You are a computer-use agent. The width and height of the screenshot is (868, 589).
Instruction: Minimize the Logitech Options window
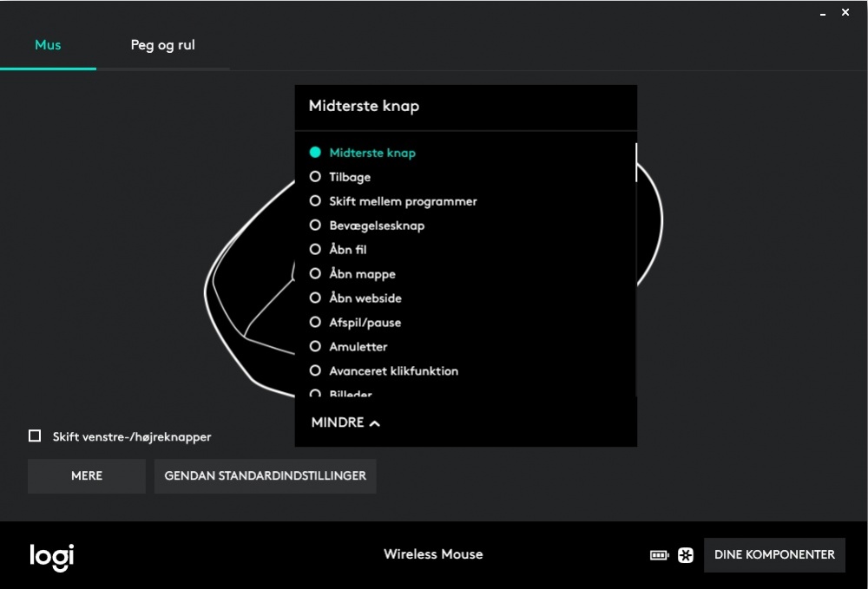tap(823, 13)
